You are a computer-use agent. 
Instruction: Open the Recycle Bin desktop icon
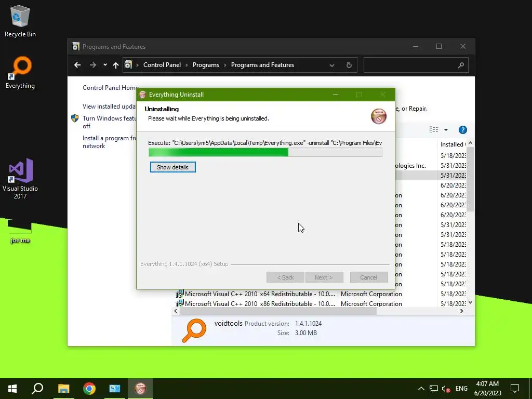point(20,21)
